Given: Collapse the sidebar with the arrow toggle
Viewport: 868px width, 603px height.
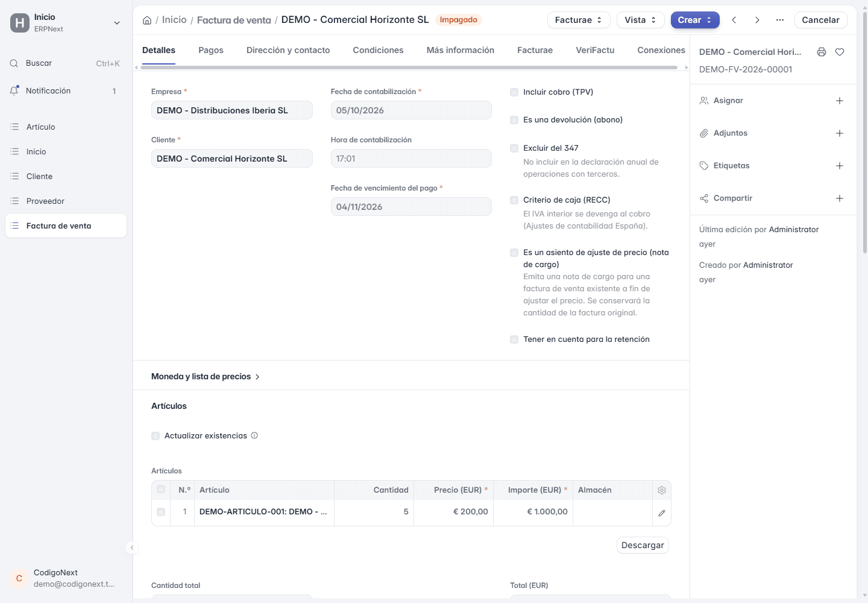Looking at the screenshot, I should [132, 548].
